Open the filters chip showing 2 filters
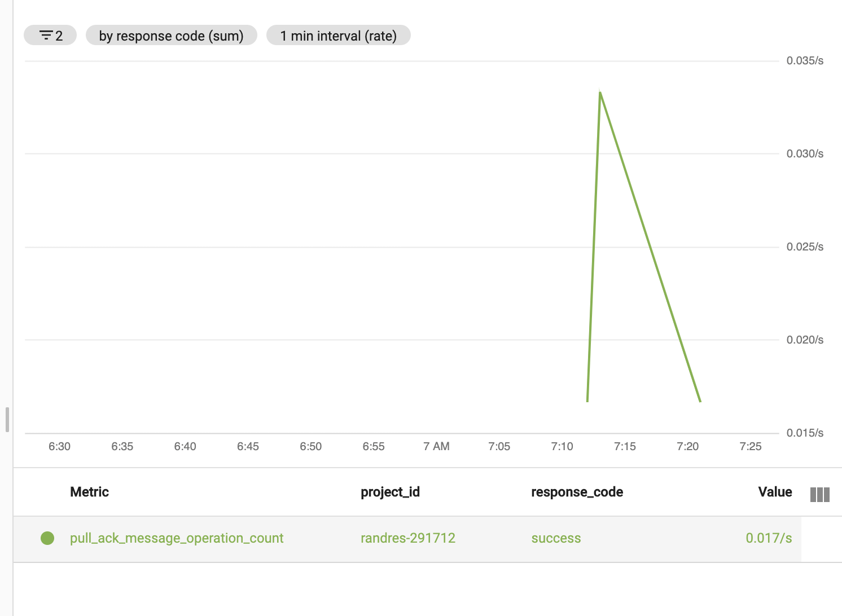Viewport: 842px width, 616px height. [50, 35]
